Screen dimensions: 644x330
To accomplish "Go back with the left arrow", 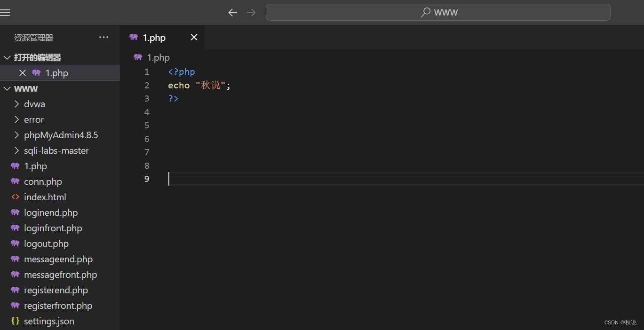I will pyautogui.click(x=232, y=13).
